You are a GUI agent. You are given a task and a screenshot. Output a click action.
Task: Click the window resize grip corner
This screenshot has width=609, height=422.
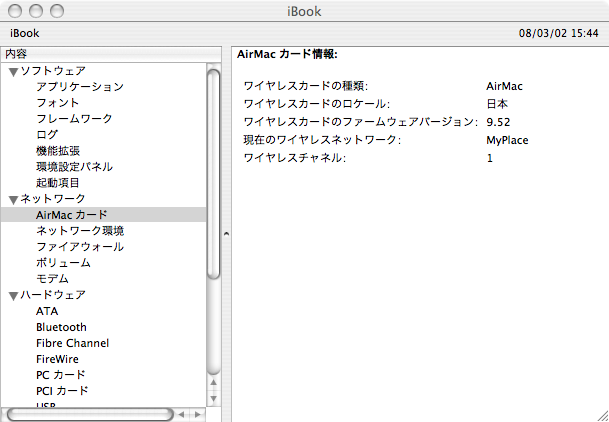pos(602,415)
